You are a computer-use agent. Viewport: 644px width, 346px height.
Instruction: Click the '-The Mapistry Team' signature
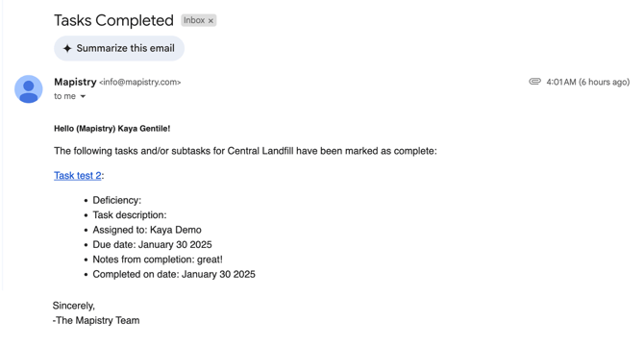click(x=96, y=321)
